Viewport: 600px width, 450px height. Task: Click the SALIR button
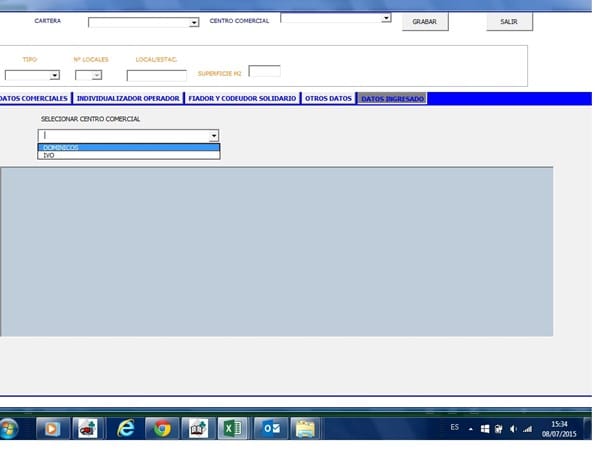tap(509, 22)
